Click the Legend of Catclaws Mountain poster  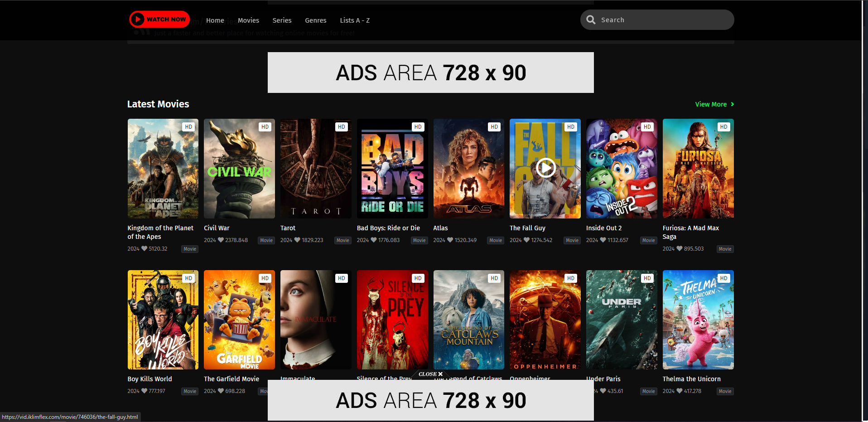tap(469, 320)
